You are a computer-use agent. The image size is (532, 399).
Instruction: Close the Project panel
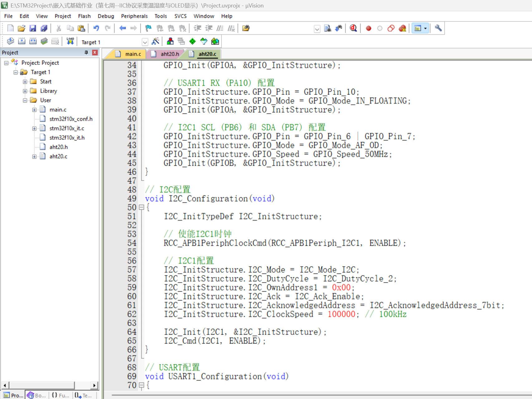[95, 52]
